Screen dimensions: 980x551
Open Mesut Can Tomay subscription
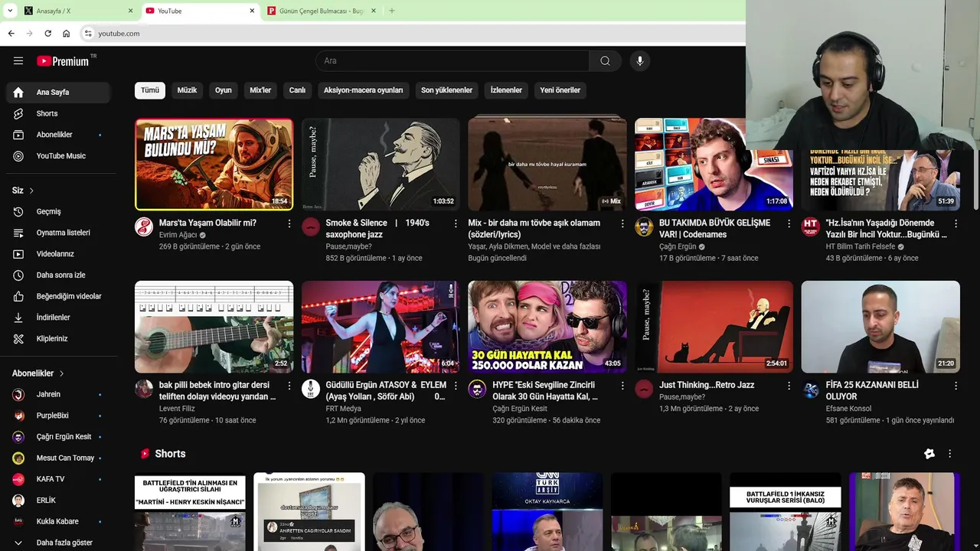(58, 458)
